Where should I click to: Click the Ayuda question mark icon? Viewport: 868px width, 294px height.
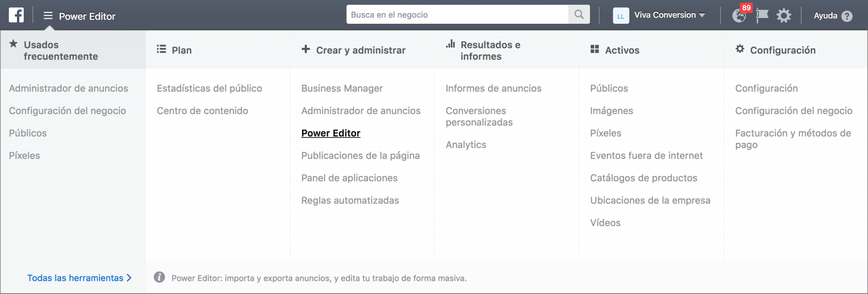tap(847, 16)
